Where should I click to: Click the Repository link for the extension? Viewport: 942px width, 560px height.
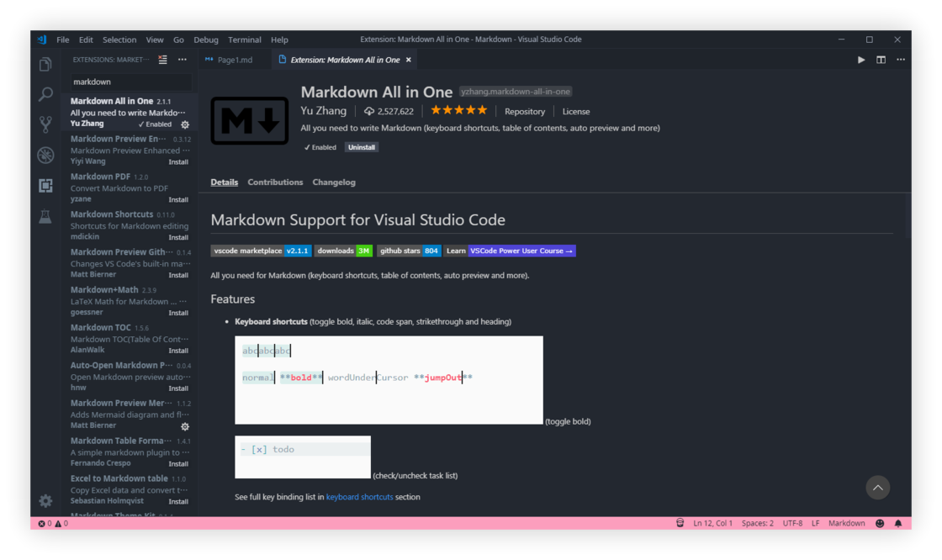[x=524, y=111]
